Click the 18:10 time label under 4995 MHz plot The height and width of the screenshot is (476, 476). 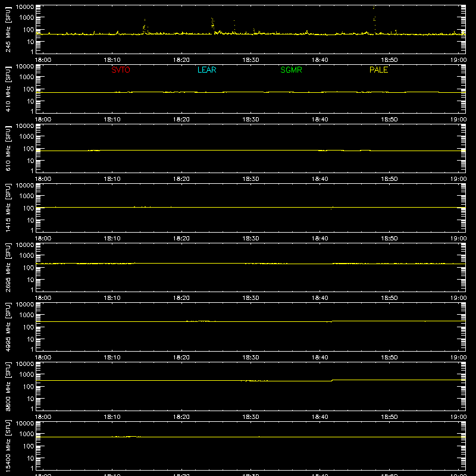pyautogui.click(x=112, y=358)
